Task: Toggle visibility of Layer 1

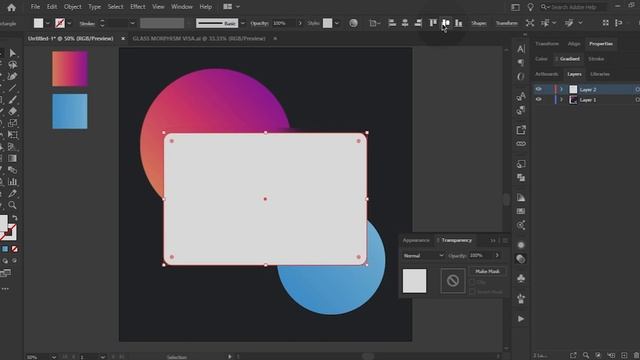Action: [538, 100]
